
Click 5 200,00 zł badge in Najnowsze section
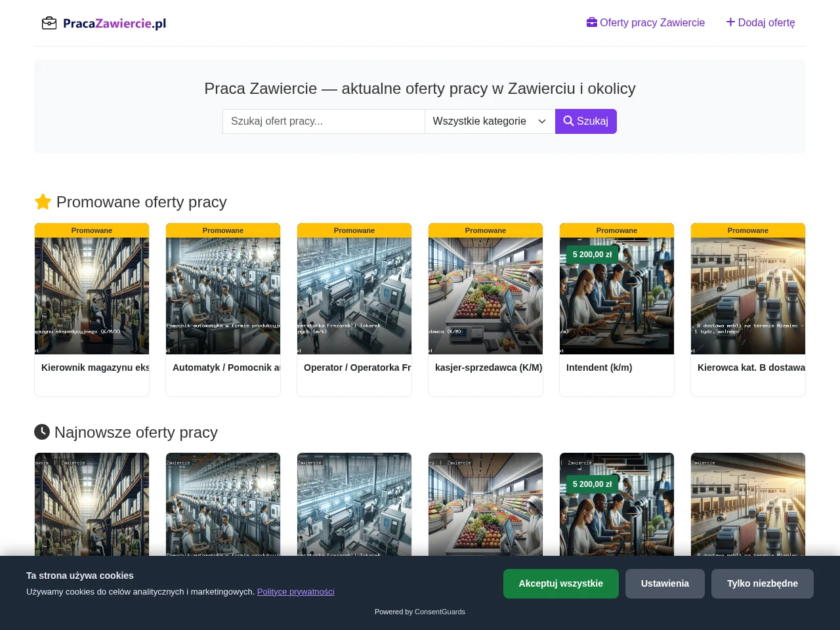tap(592, 484)
